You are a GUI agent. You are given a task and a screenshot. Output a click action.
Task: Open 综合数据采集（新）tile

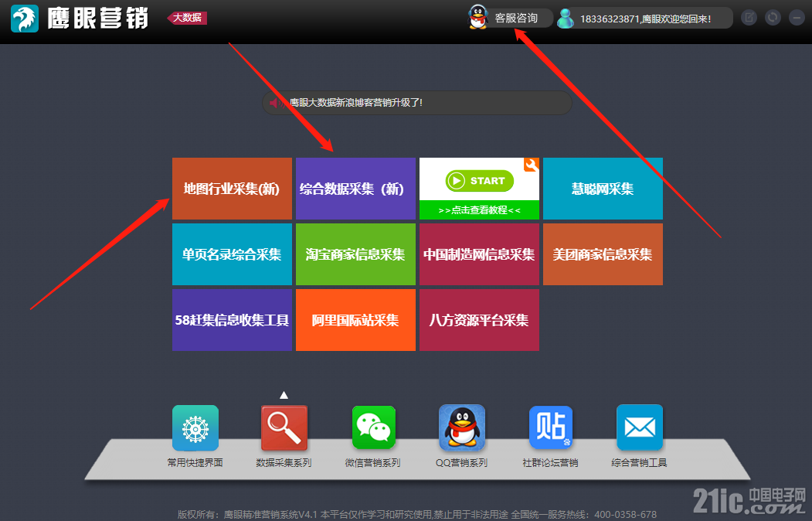(355, 189)
